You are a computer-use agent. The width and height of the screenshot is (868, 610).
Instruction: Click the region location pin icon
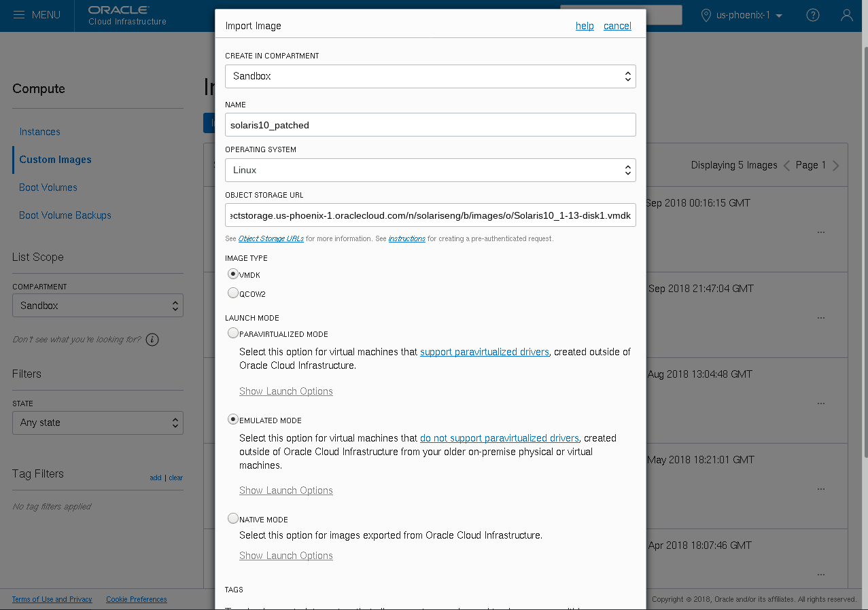tap(706, 15)
